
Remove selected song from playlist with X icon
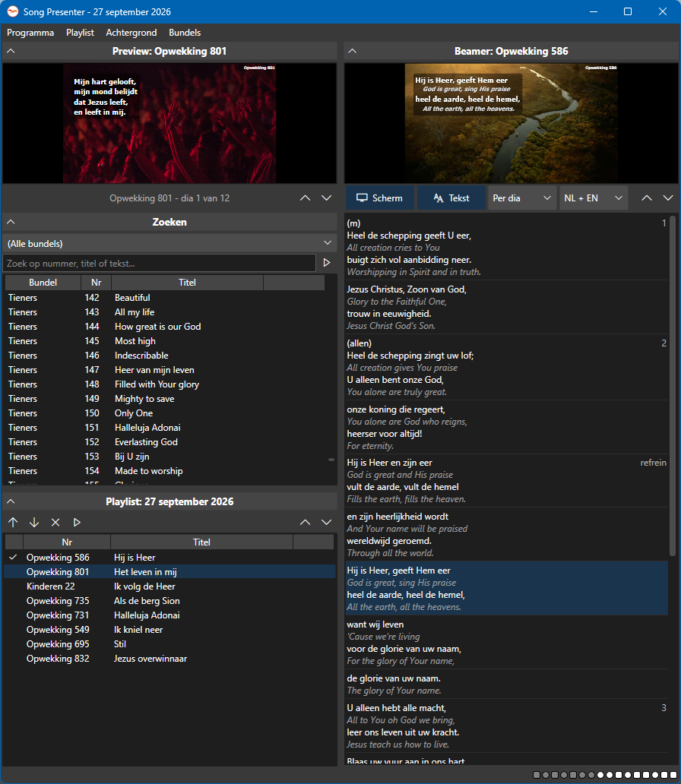55,522
